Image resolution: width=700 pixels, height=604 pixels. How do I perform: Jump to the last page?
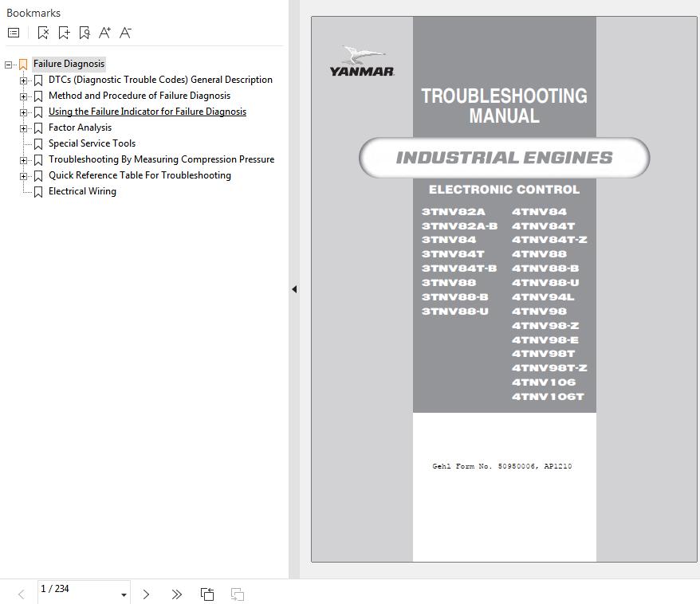point(177,594)
